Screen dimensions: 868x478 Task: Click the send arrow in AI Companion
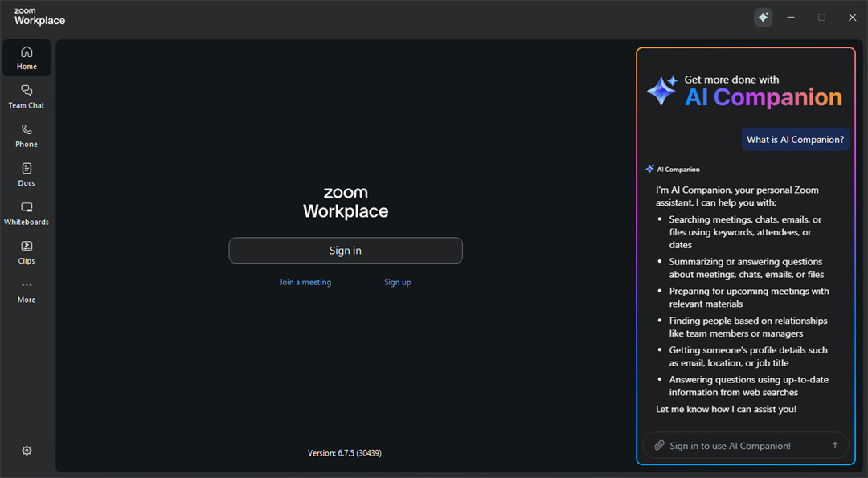pos(835,445)
